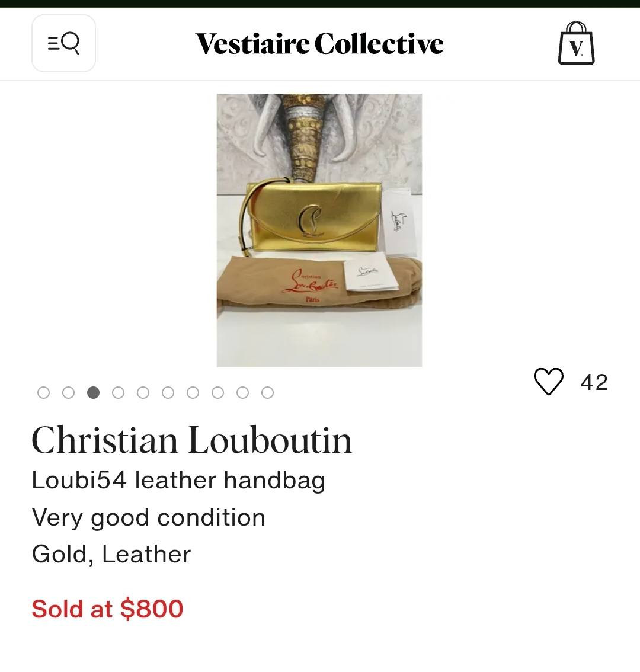Tap the gold handbag product photo

[319, 230]
